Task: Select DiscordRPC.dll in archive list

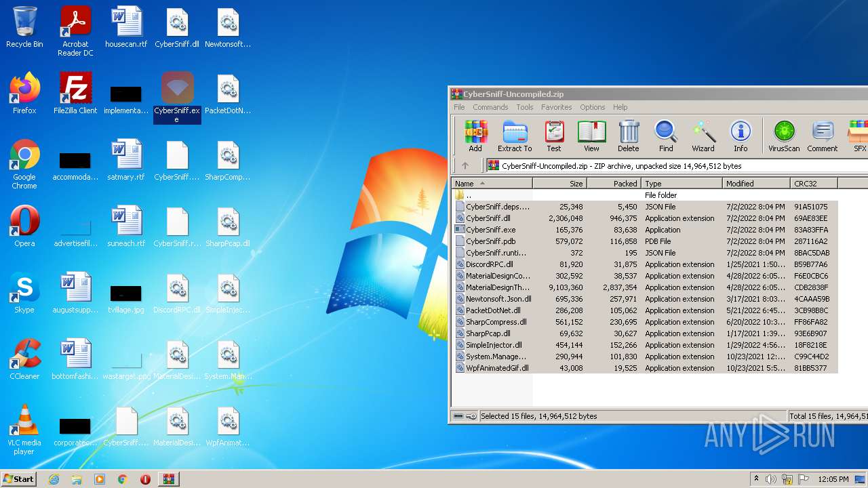Action: [x=645, y=264]
